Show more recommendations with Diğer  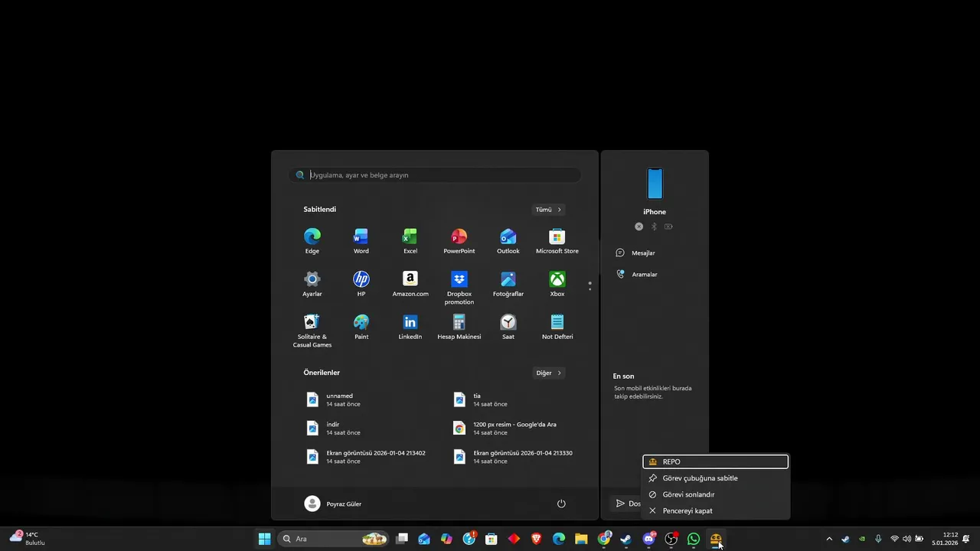(549, 373)
